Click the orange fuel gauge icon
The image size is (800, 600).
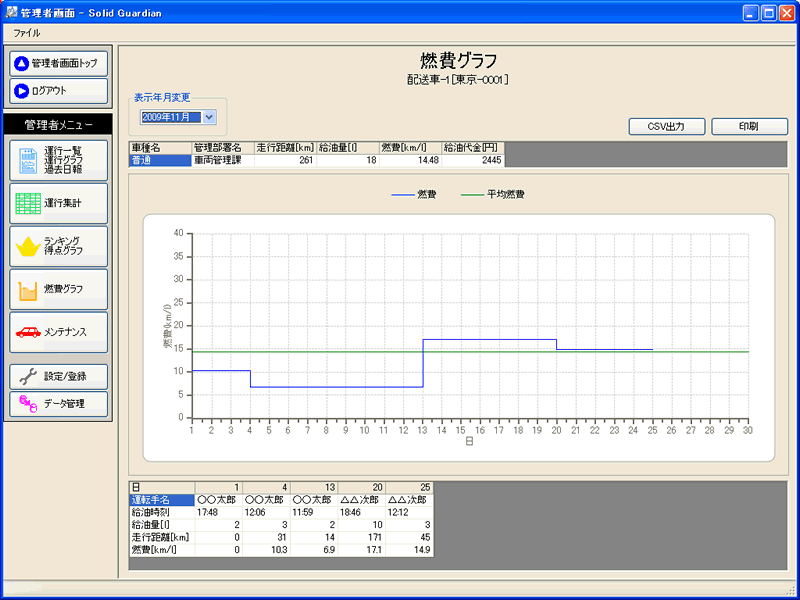28,290
